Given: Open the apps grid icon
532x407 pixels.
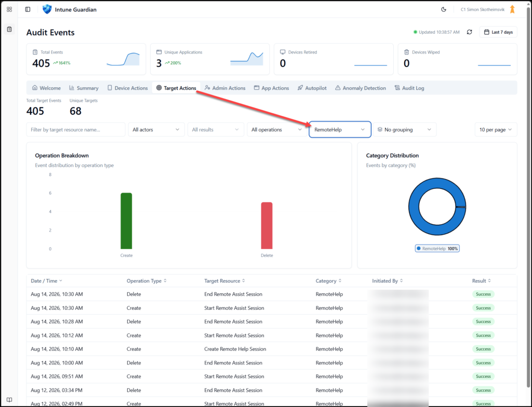Looking at the screenshot, I should coord(9,9).
